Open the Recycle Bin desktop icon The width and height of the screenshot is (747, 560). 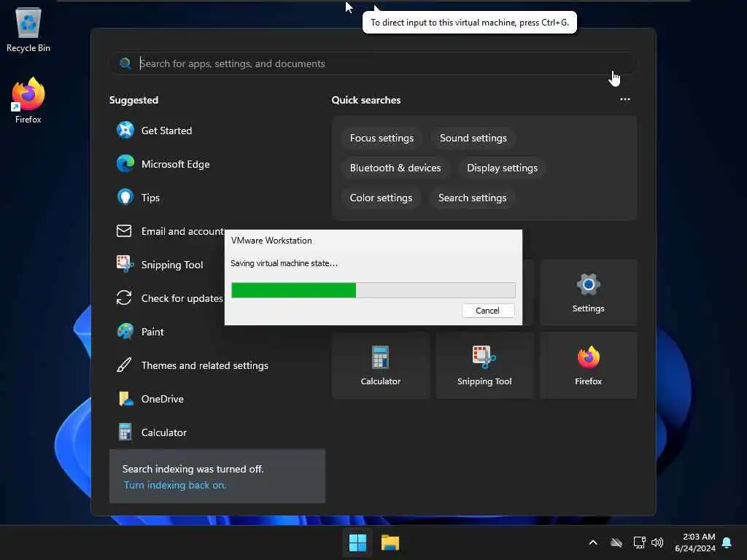(28, 29)
